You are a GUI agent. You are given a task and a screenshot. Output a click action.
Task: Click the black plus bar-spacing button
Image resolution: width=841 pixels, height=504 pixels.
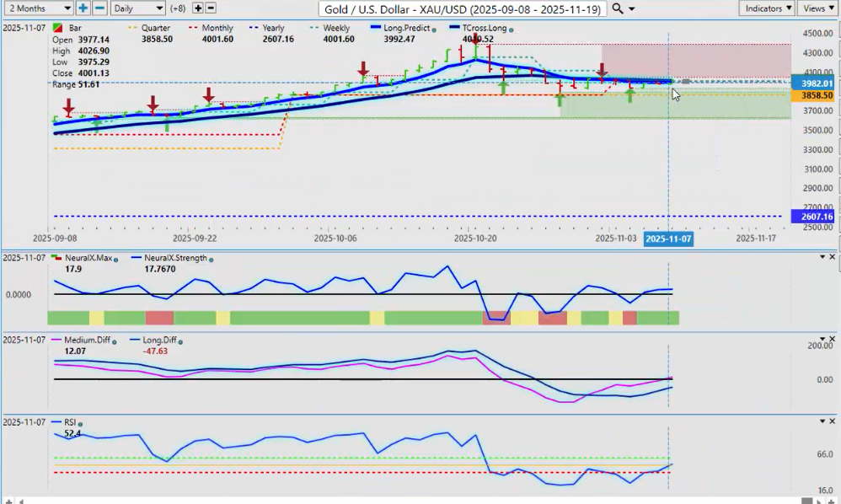click(198, 8)
